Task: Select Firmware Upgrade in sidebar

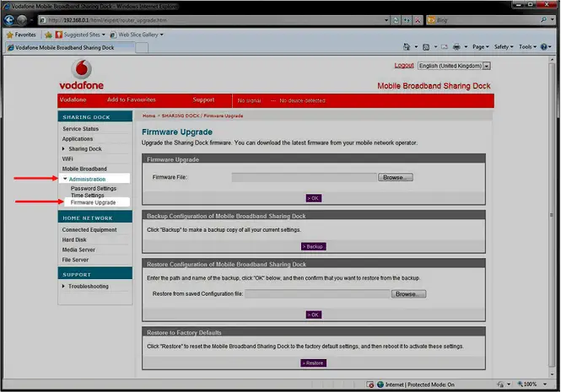Action: [x=93, y=202]
